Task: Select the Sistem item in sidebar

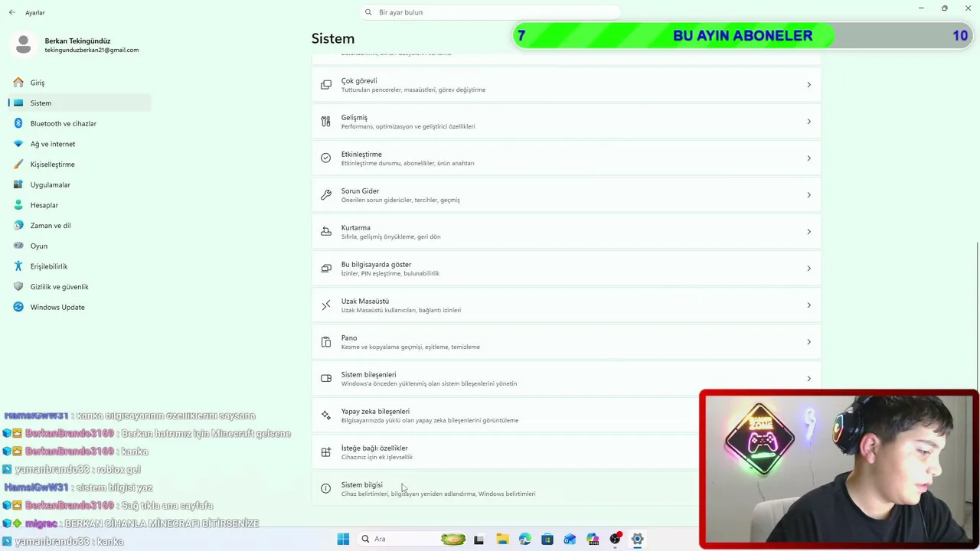Action: click(x=80, y=103)
